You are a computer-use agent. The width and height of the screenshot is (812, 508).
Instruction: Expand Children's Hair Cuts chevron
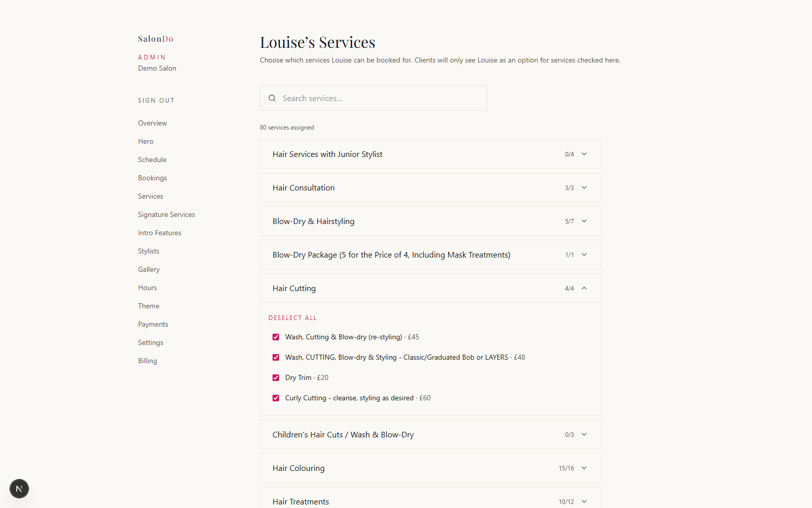[x=584, y=434]
